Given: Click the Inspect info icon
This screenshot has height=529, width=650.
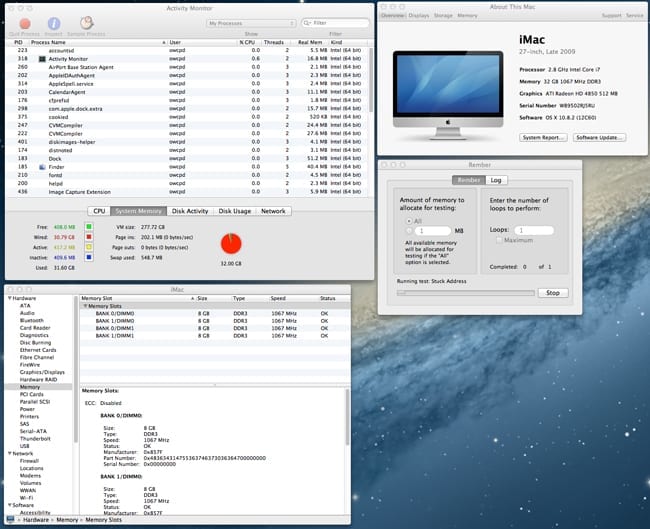Looking at the screenshot, I should [55, 21].
